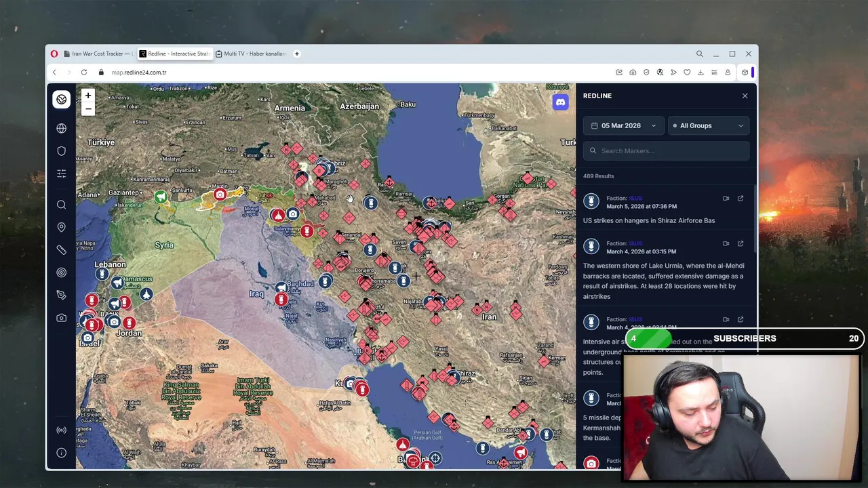
Task: Go back in browser history
Action: coord(54,73)
